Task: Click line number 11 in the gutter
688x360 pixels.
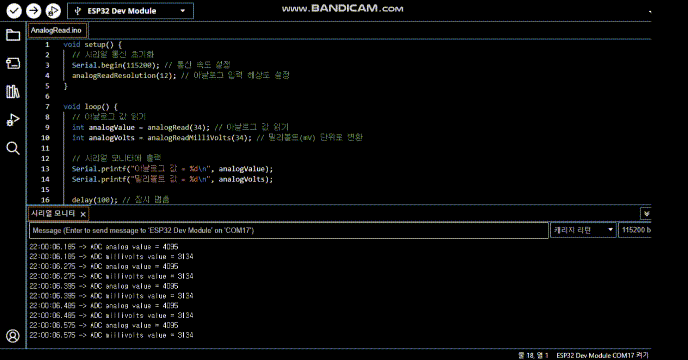Action: (x=45, y=148)
